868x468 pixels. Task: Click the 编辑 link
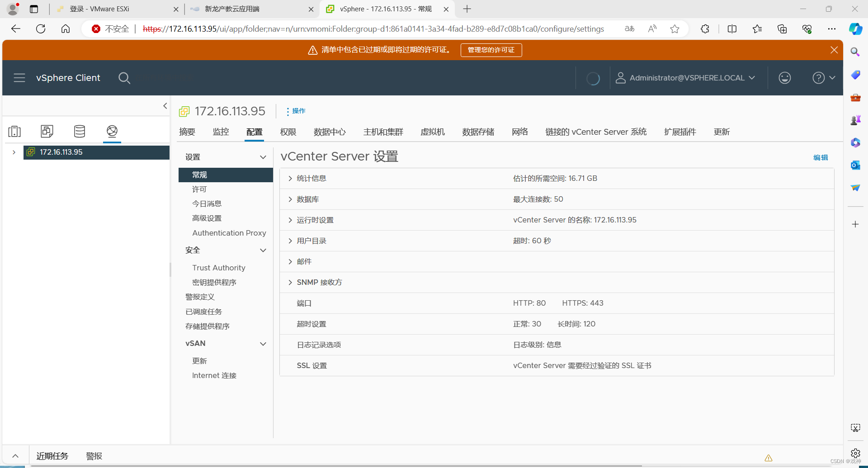click(821, 157)
